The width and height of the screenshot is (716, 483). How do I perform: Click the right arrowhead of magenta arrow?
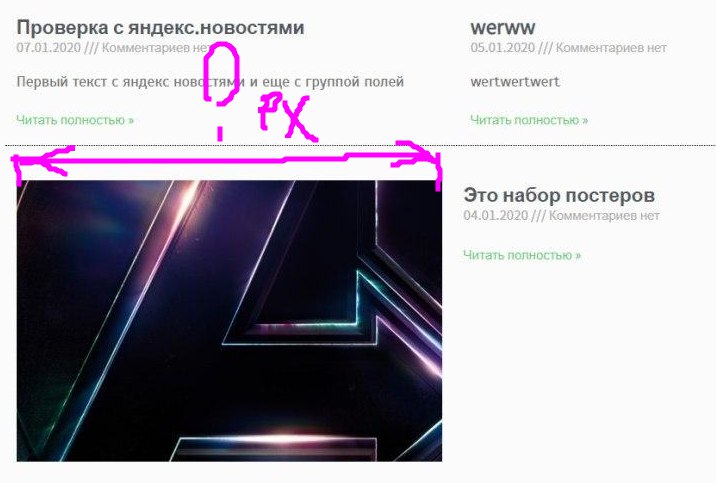(x=415, y=155)
